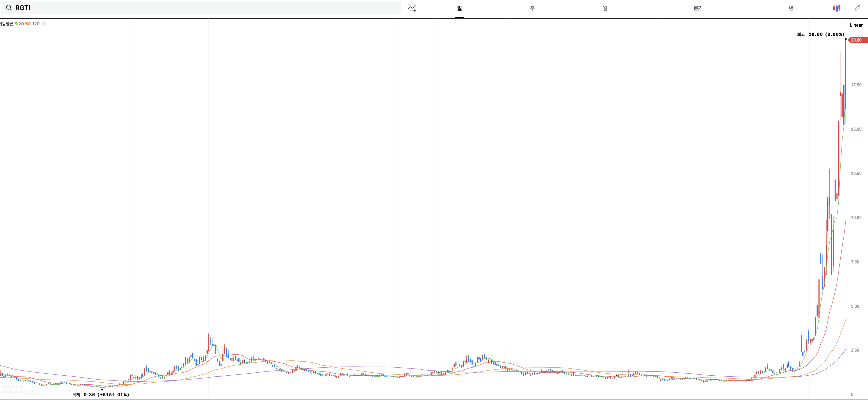Viewport: 868px width, 400px height.
Task: Open the add indicator chart icon
Action: click(412, 8)
